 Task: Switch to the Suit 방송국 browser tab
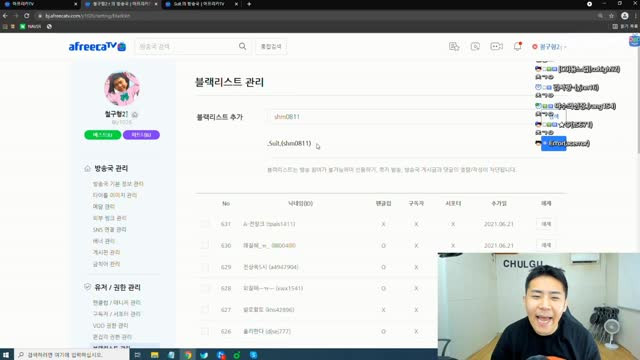click(200, 4)
